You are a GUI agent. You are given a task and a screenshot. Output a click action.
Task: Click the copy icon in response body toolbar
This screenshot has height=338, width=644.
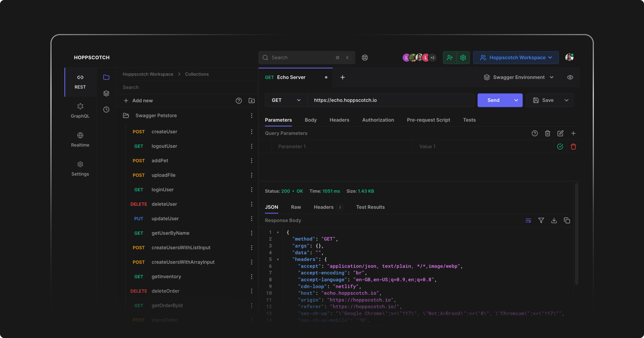click(x=567, y=221)
